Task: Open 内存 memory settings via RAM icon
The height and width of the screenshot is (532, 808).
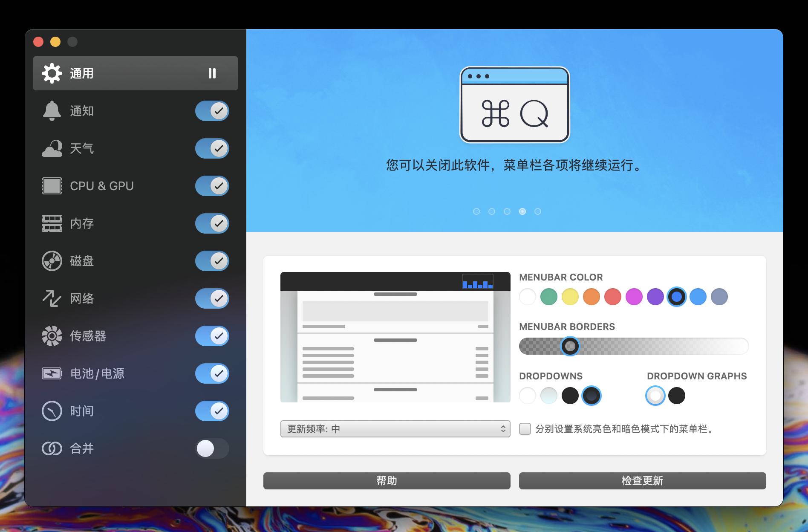Action: (x=52, y=223)
